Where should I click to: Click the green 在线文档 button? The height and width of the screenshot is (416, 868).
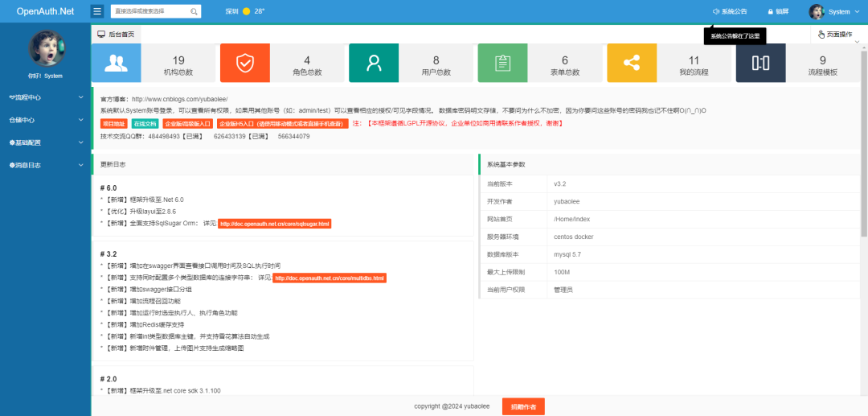(x=145, y=124)
